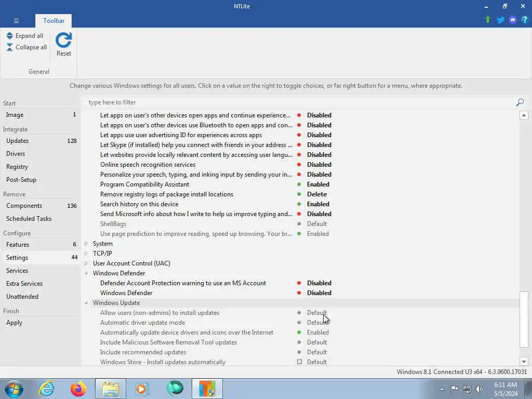Open the Twitter icon link
Viewport: 532px width, 399px height.
click(500, 20)
